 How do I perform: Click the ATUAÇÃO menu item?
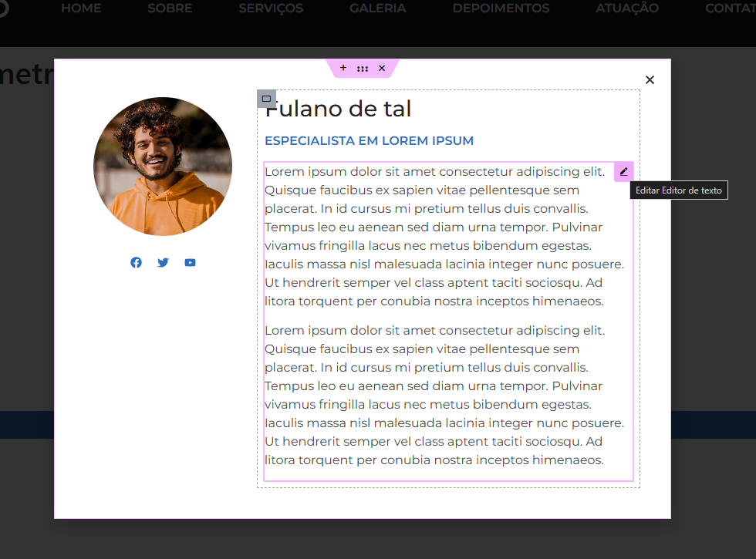[627, 8]
